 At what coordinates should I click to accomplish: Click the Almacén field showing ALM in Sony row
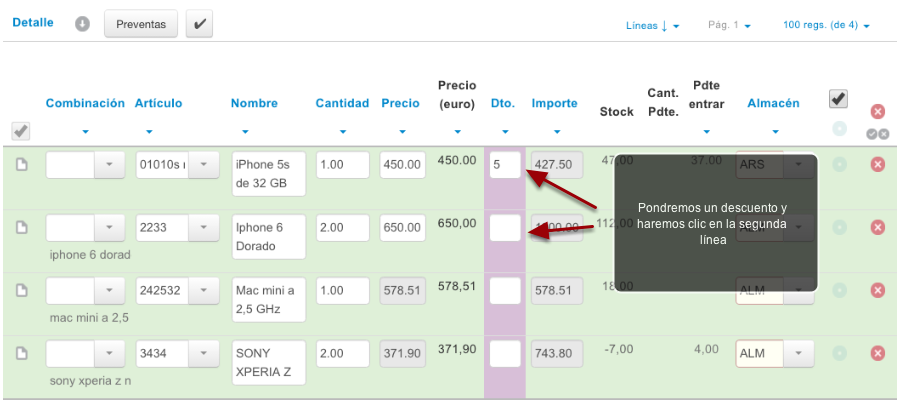click(x=759, y=353)
